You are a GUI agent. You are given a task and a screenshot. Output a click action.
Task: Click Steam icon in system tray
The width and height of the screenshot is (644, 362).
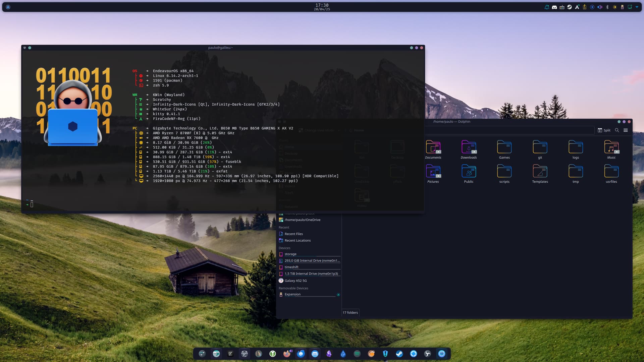570,7
